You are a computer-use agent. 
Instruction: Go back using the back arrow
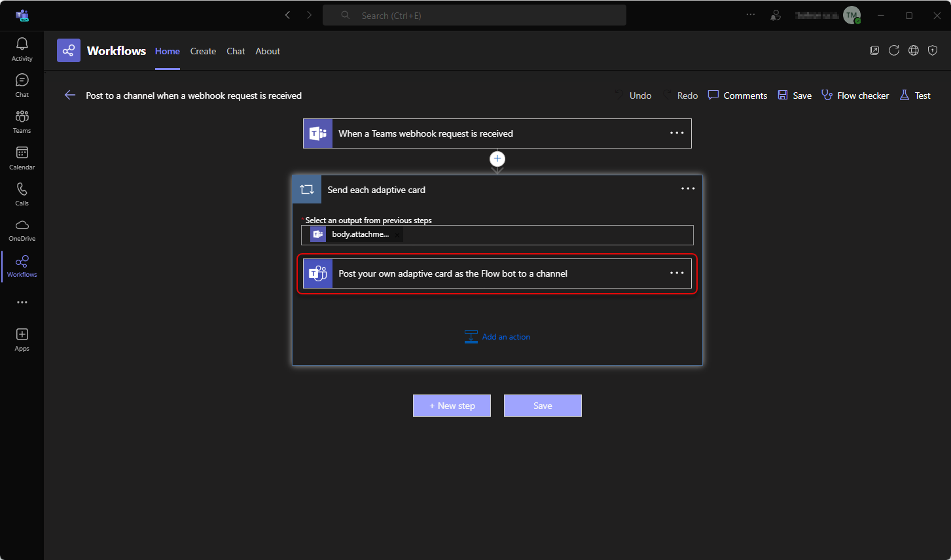click(70, 95)
